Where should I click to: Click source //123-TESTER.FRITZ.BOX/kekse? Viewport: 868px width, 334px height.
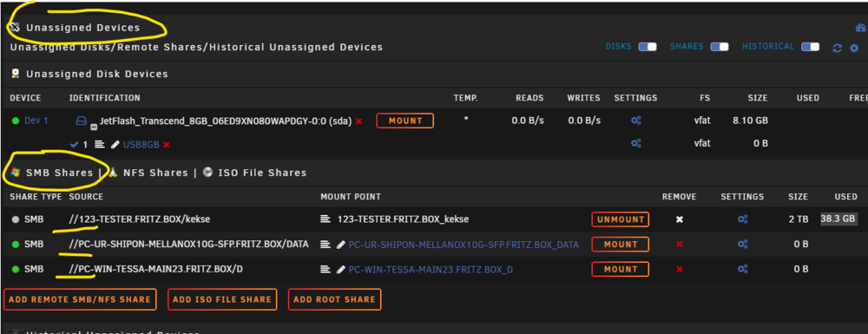click(x=140, y=219)
